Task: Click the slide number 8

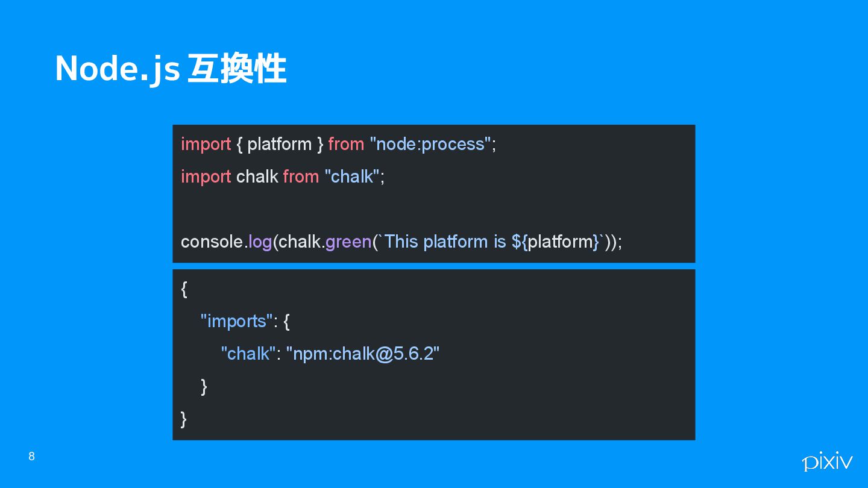Action: coord(32,457)
